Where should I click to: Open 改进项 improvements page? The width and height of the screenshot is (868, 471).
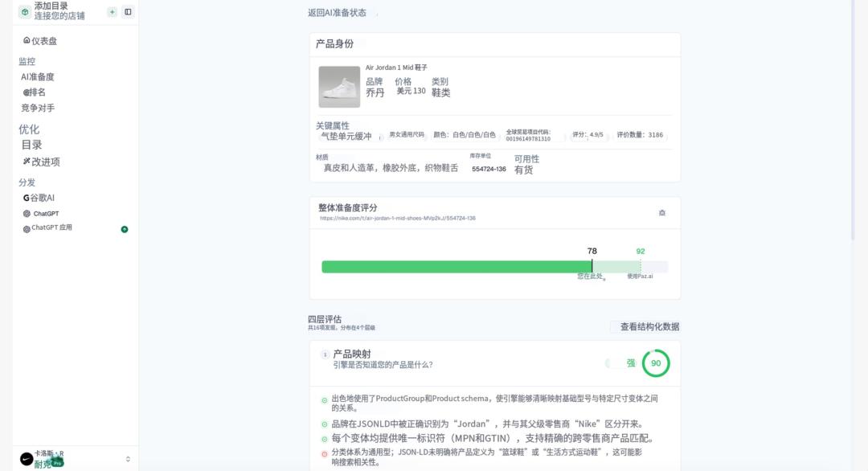41,162
